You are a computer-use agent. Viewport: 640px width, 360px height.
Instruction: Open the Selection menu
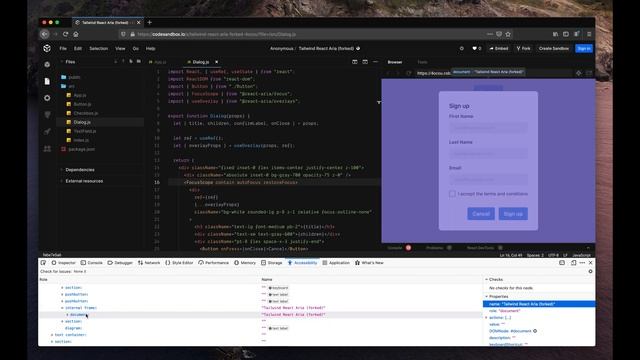(98, 49)
